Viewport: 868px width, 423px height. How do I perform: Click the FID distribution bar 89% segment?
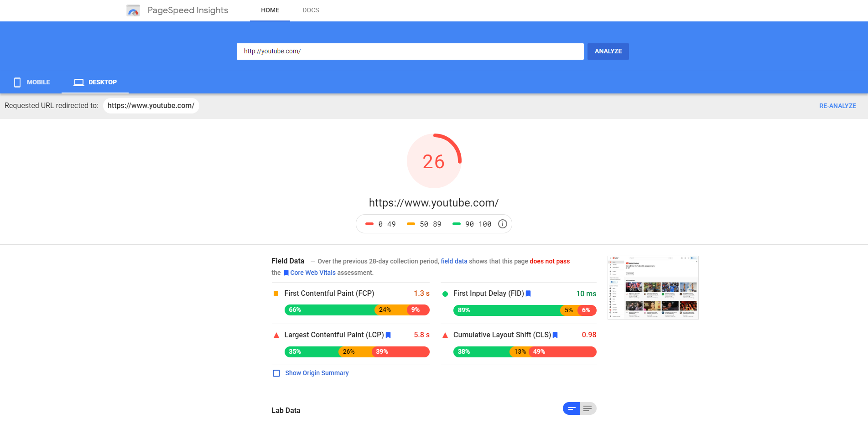506,310
